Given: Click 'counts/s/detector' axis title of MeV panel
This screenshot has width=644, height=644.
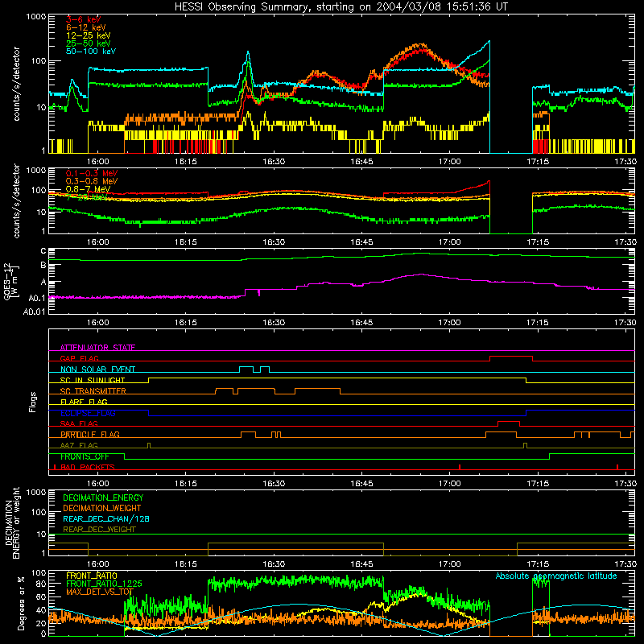Looking at the screenshot, I should (16, 200).
